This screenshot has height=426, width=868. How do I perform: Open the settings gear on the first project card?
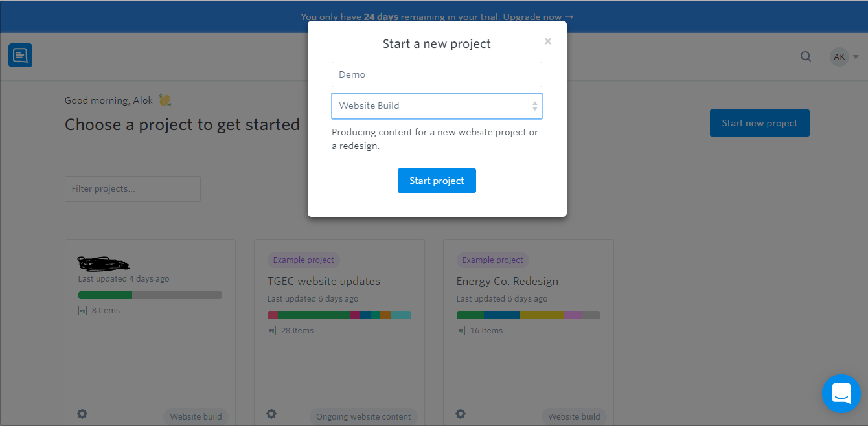click(82, 413)
